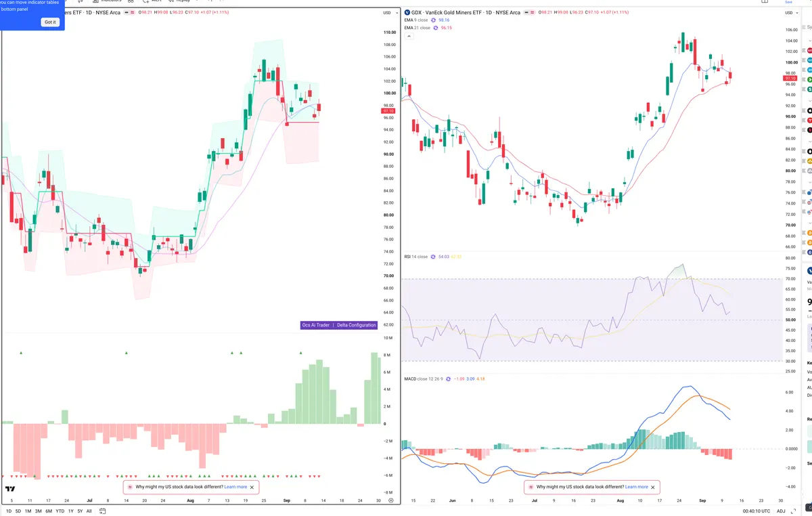Open left chart time axis settings gear

click(x=390, y=500)
